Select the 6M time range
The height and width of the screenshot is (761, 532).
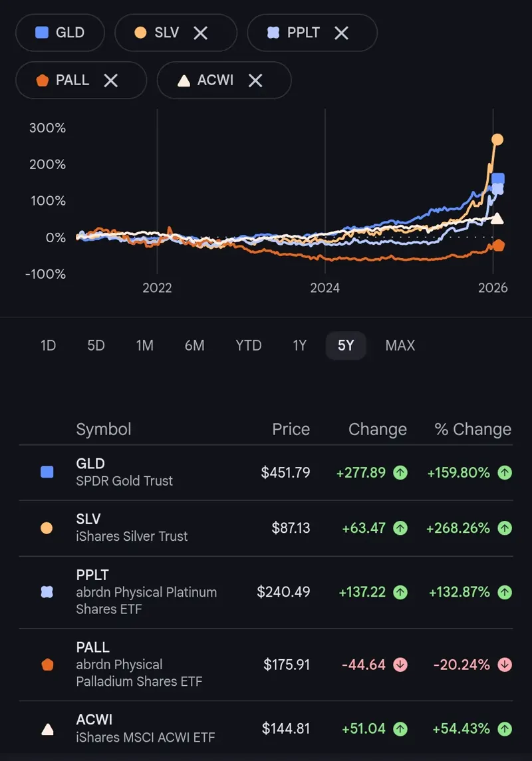pos(195,345)
